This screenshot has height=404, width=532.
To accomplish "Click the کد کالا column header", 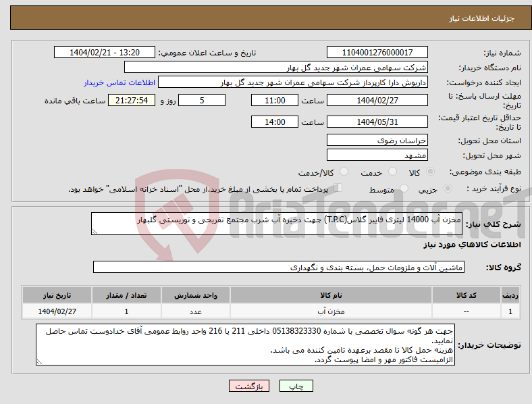I will [467, 295].
